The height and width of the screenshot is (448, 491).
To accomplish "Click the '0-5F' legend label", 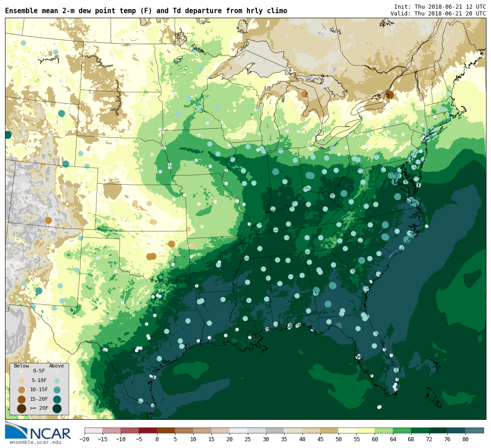I will coord(39,371).
